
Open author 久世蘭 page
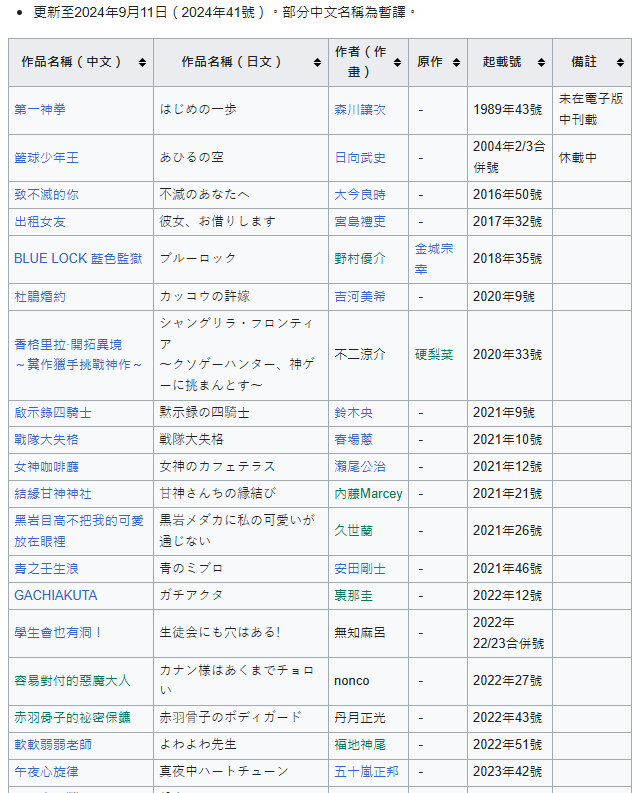point(353,531)
